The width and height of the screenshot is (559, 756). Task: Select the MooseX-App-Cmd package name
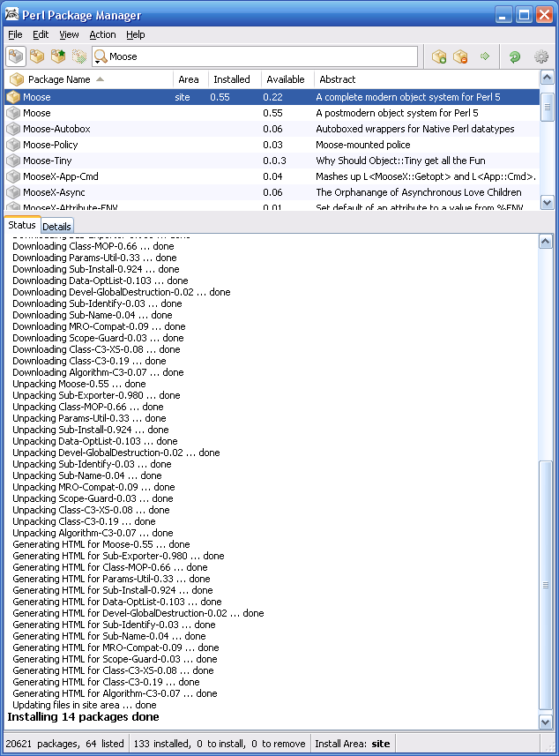(61, 176)
